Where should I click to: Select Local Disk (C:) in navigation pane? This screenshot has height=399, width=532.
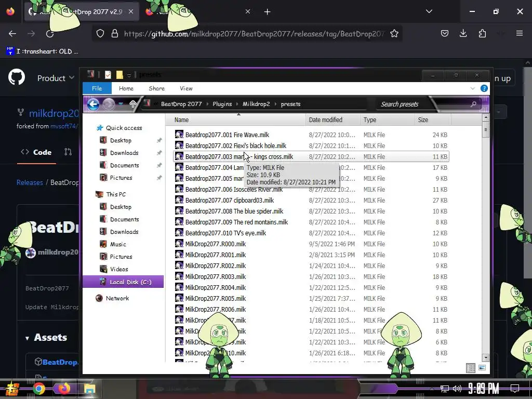coord(123,282)
